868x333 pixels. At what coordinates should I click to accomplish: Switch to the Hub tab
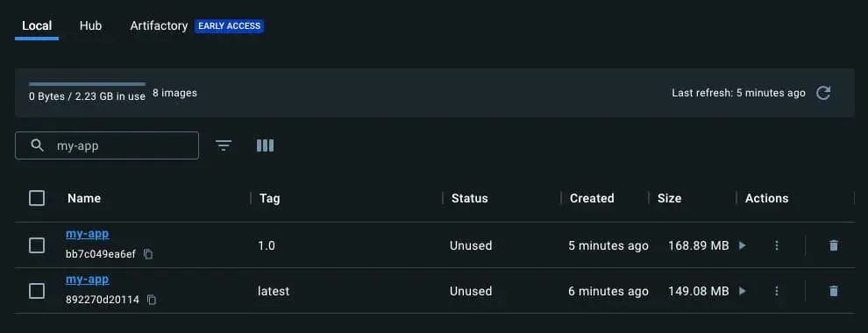(x=91, y=25)
